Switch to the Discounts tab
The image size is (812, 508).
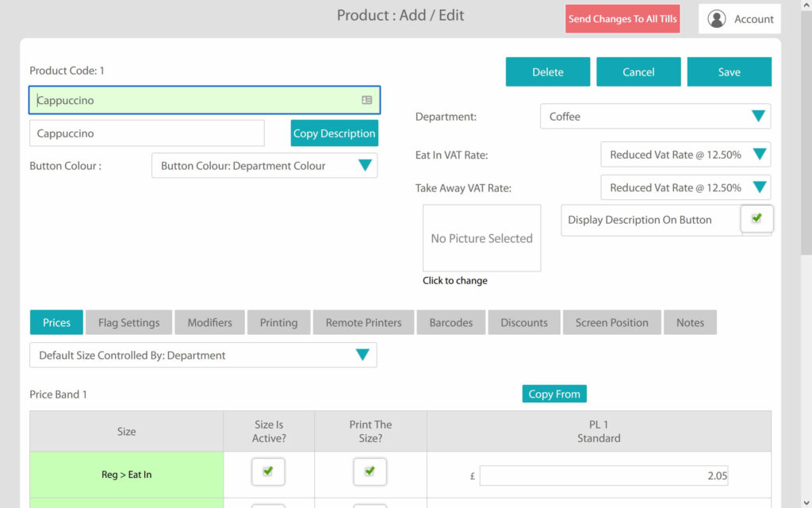click(524, 322)
